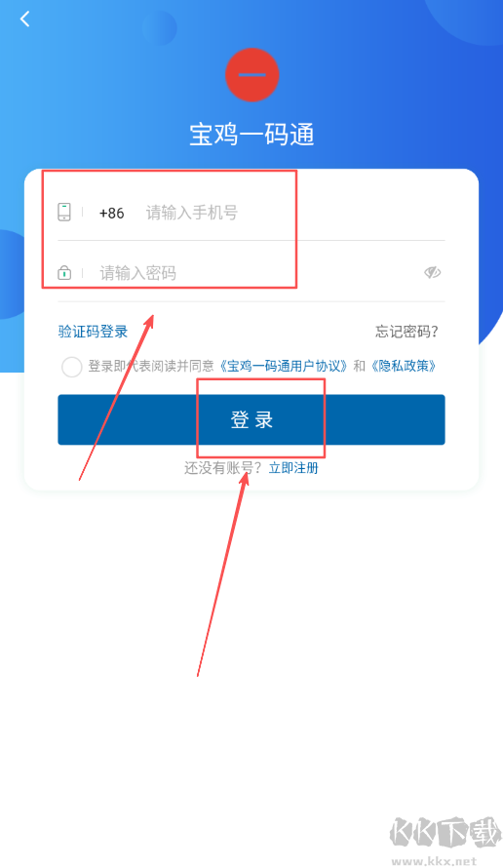Click the www.kkx.net watermark text
The height and width of the screenshot is (868, 503).
(433, 861)
